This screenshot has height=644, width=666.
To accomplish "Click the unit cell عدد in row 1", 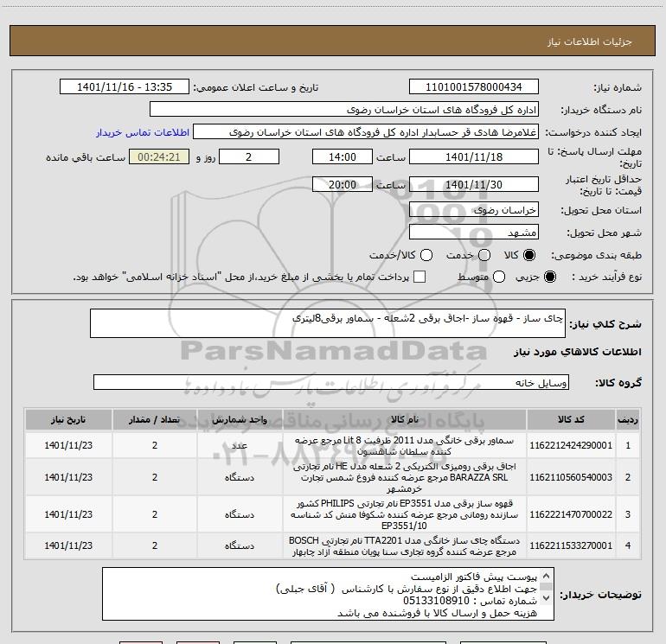I will coord(240,445).
